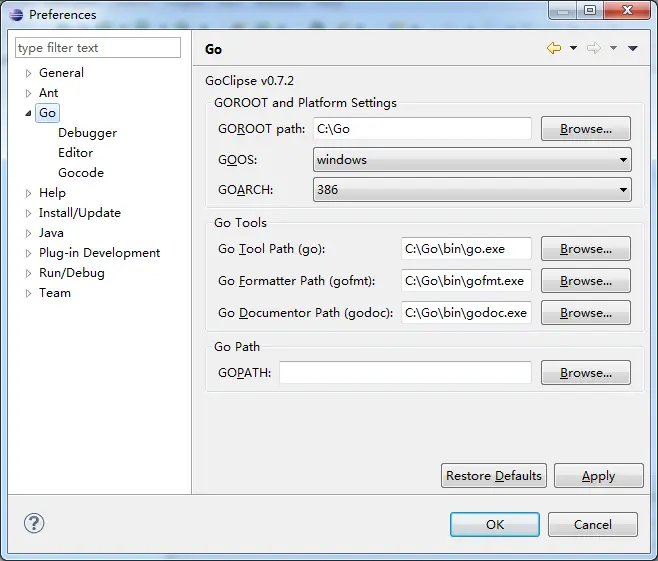Select the Gocode preference page
Image resolution: width=658 pixels, height=561 pixels.
81,173
